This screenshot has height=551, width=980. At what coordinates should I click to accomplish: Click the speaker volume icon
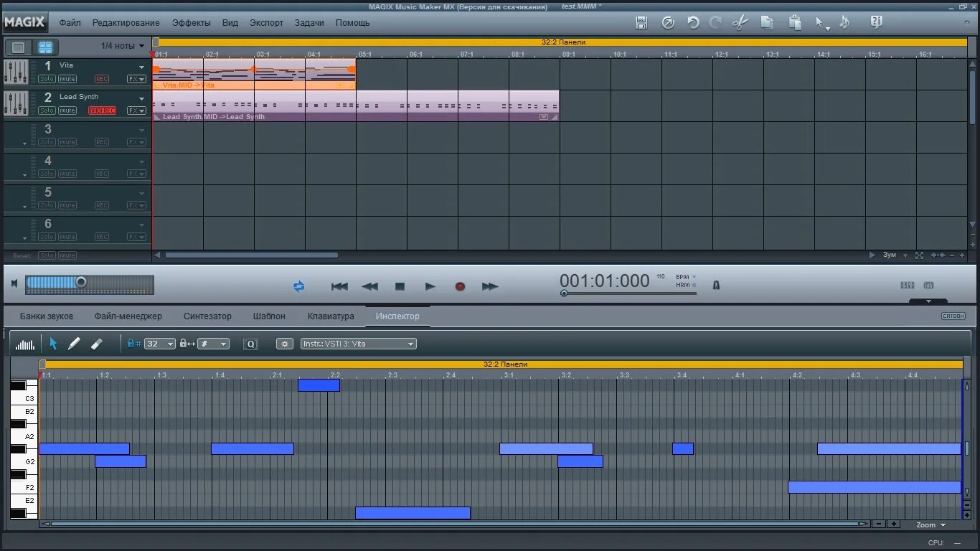(14, 284)
